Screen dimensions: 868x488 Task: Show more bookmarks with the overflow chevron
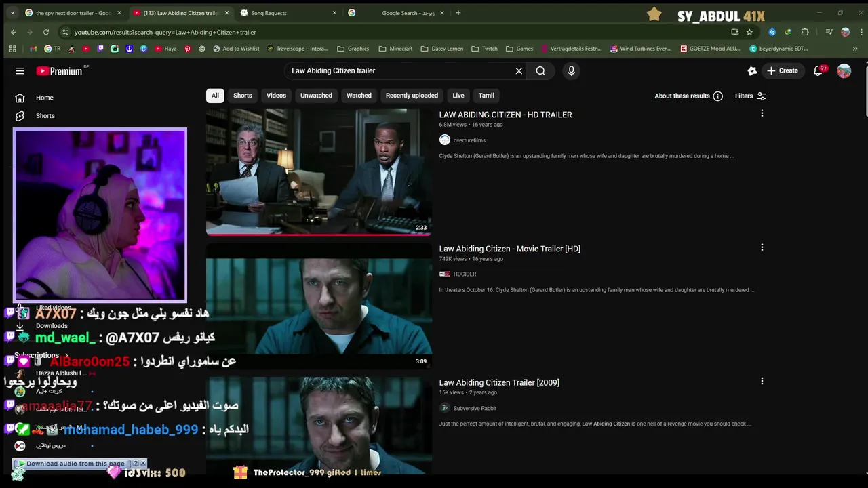click(855, 49)
